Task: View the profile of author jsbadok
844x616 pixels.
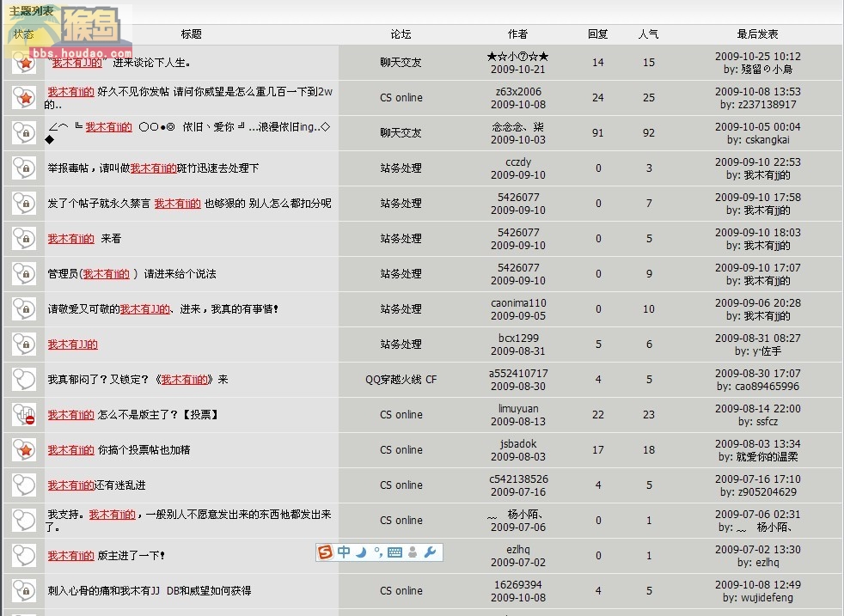Action: tap(518, 444)
